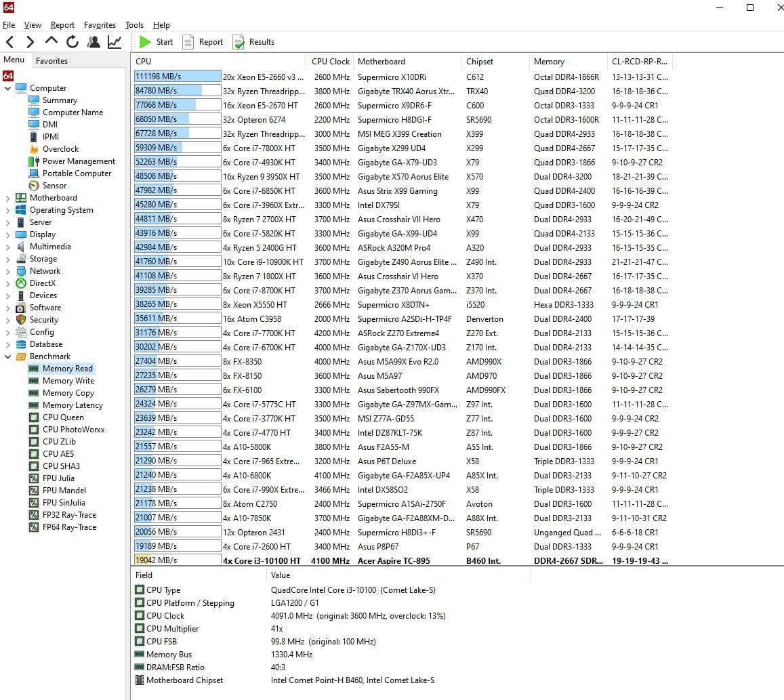Open the Tools menu
784x700 pixels.
[134, 25]
